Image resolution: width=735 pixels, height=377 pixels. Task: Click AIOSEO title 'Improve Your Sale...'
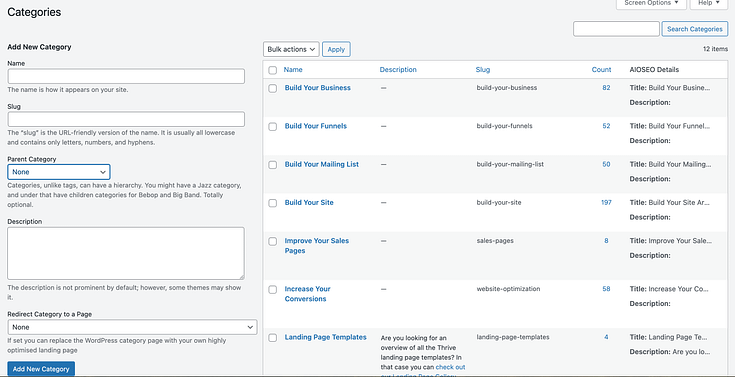point(671,241)
